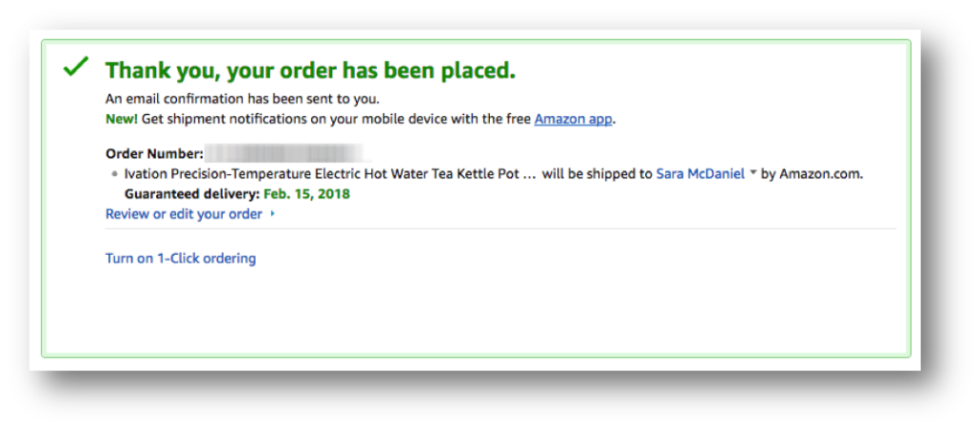Click the 'by Amazon.com' shipper text

coord(812,173)
